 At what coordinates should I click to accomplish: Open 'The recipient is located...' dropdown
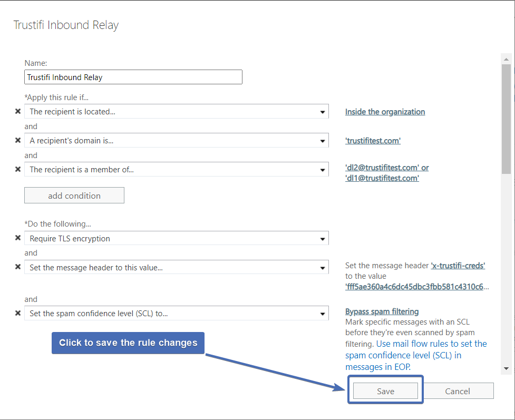pyautogui.click(x=177, y=112)
